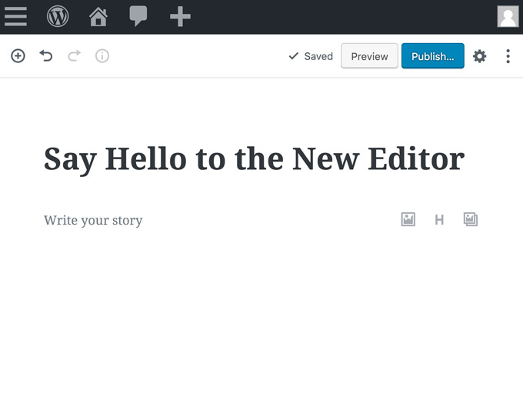Image resolution: width=523 pixels, height=420 pixels.
Task: Open the user avatar profile menu
Action: (508, 16)
